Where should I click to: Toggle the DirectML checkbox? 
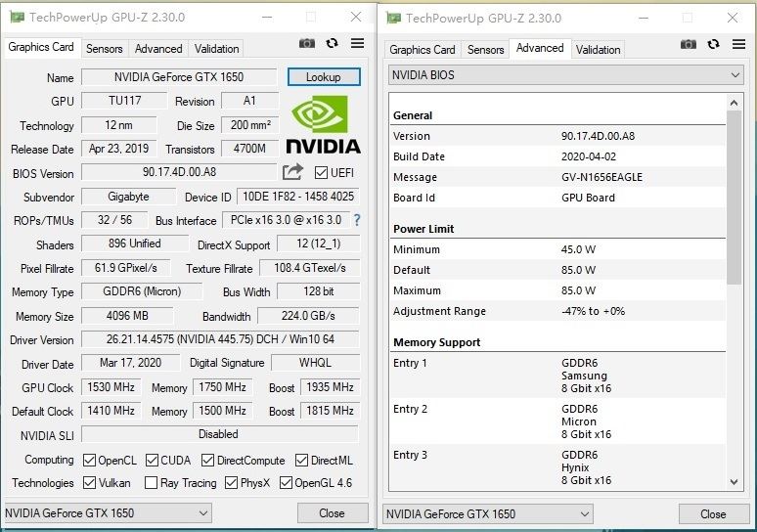tap(302, 460)
